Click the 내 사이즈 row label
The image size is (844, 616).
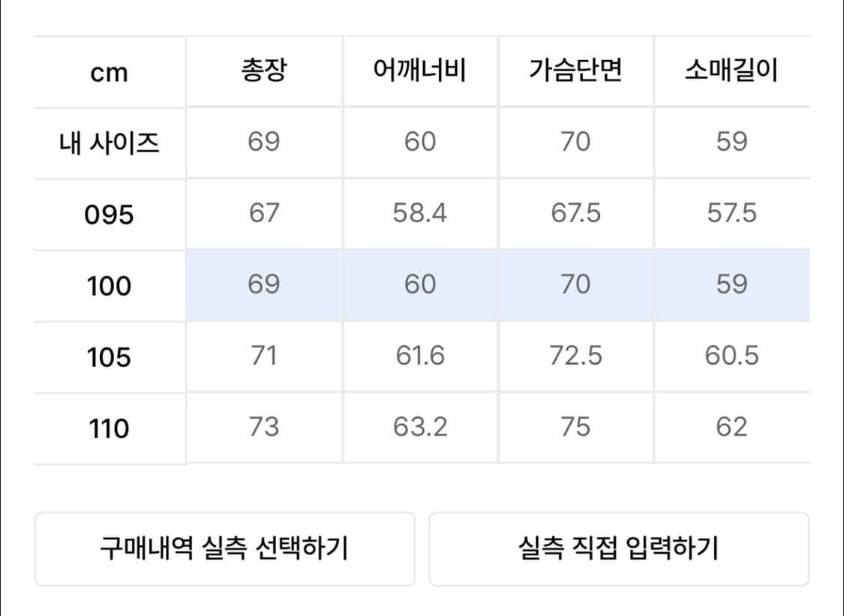click(108, 143)
